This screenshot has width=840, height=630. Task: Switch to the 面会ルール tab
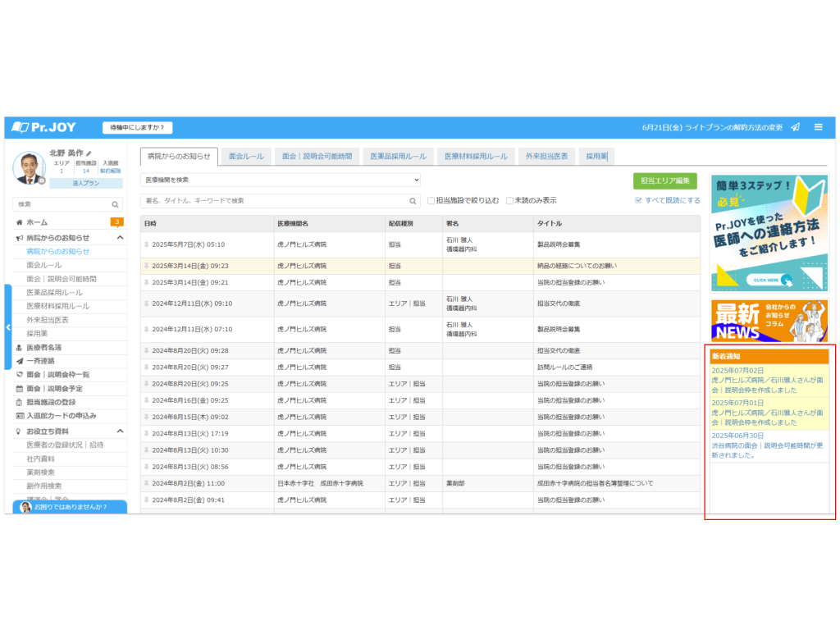248,156
